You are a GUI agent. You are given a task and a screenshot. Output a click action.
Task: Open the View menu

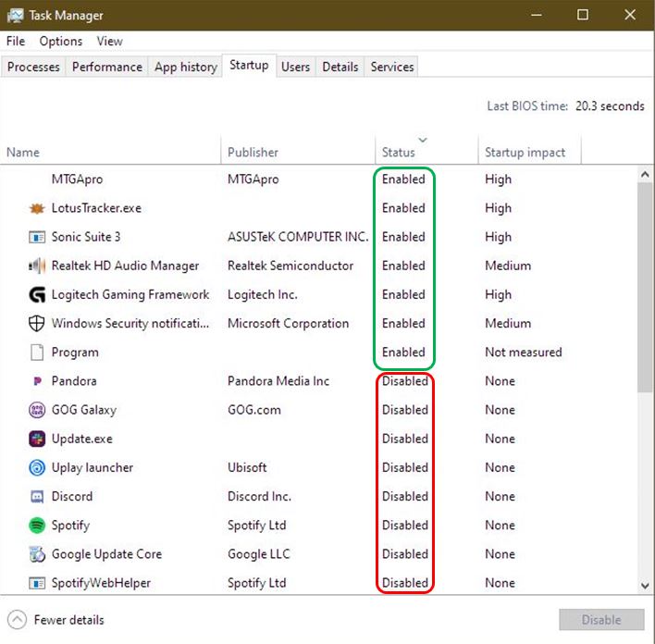(109, 41)
